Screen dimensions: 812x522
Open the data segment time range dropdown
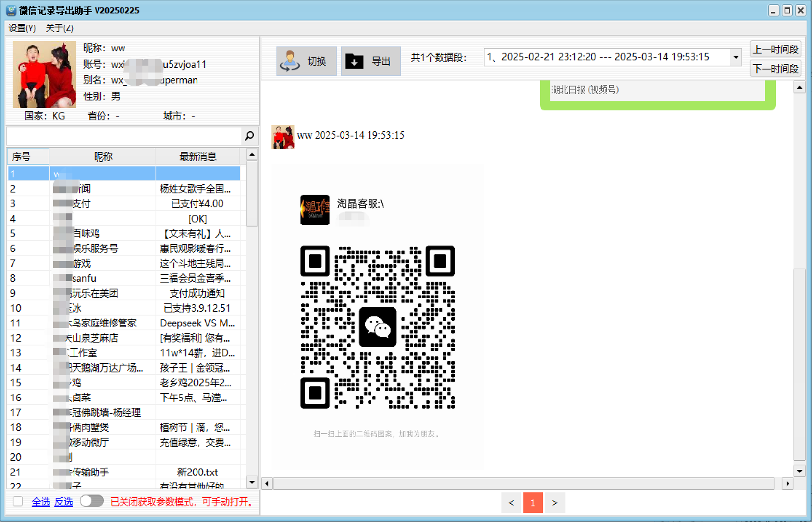pos(736,57)
